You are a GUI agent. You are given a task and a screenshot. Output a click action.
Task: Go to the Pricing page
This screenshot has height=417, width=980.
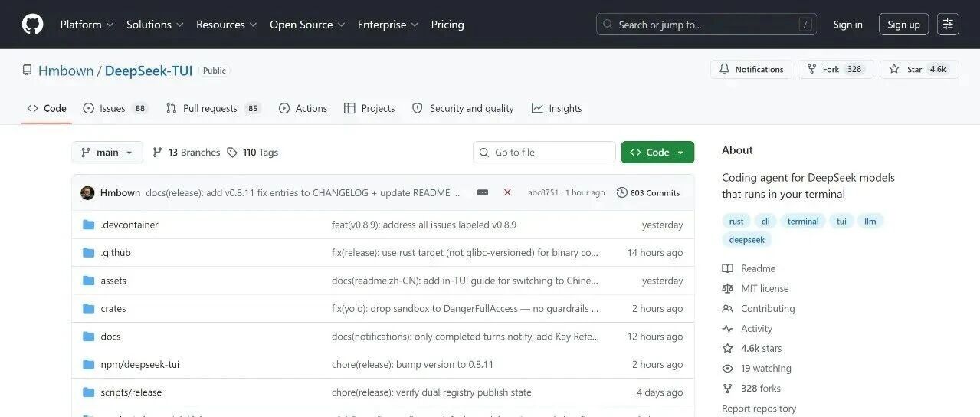tap(447, 25)
